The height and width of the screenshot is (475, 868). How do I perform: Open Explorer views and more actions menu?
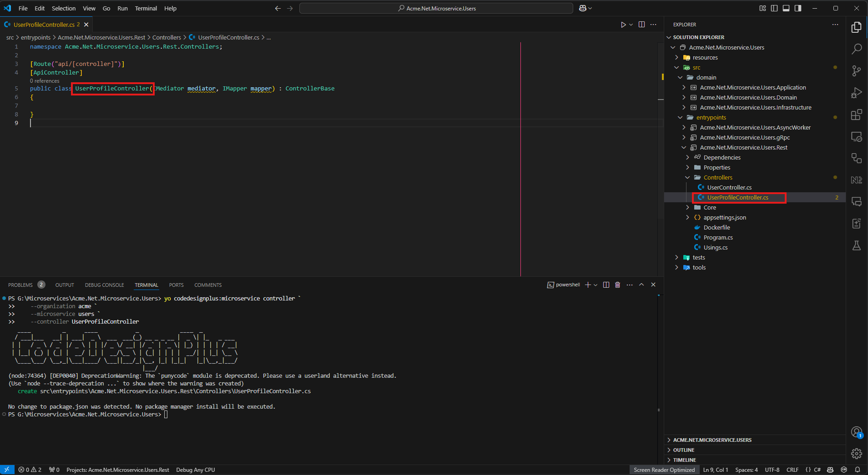835,25
